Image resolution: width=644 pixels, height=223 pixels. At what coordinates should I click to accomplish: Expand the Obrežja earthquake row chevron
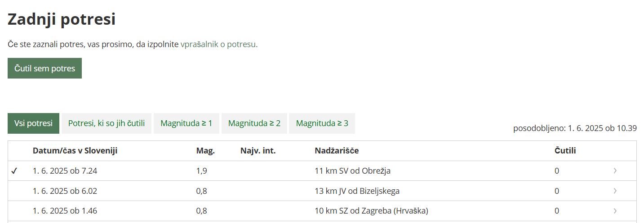(615, 171)
